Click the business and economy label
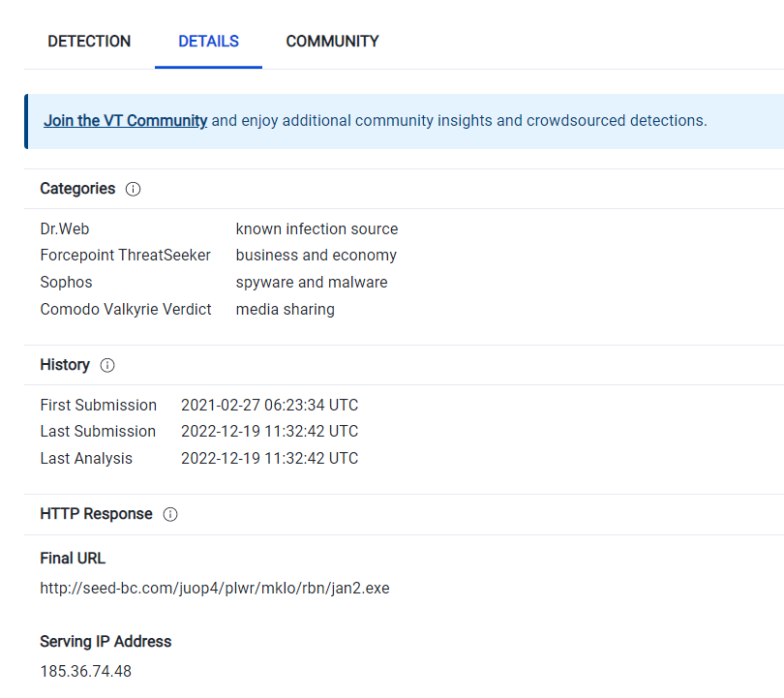The height and width of the screenshot is (698, 784). pos(316,255)
